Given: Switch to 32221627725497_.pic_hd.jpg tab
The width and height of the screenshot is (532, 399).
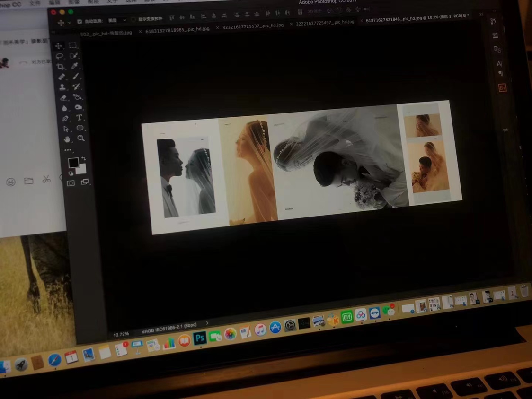Looking at the screenshot, I should click(x=325, y=23).
